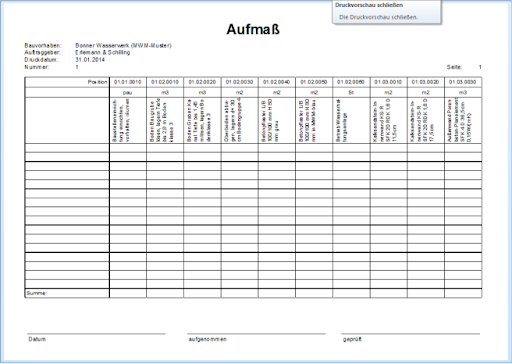Click the pau unit cell
512x364 pixels.
pos(128,92)
